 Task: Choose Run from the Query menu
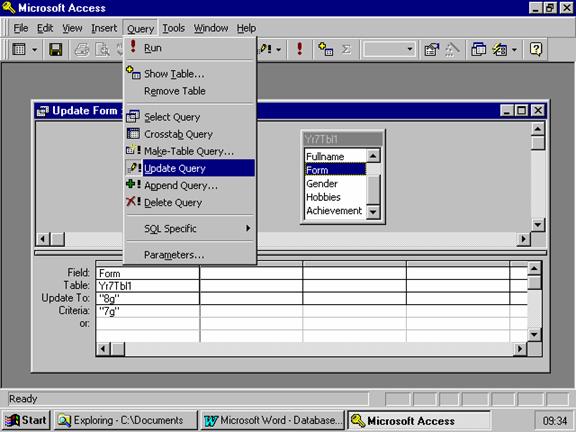click(190, 48)
